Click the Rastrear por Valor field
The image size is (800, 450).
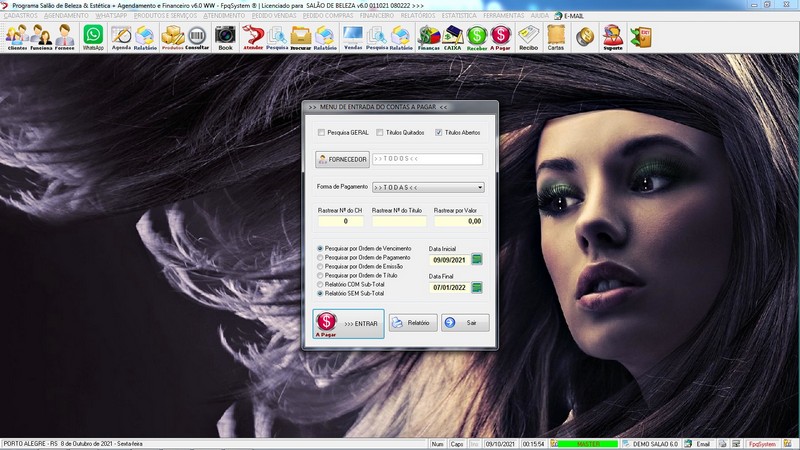(458, 221)
